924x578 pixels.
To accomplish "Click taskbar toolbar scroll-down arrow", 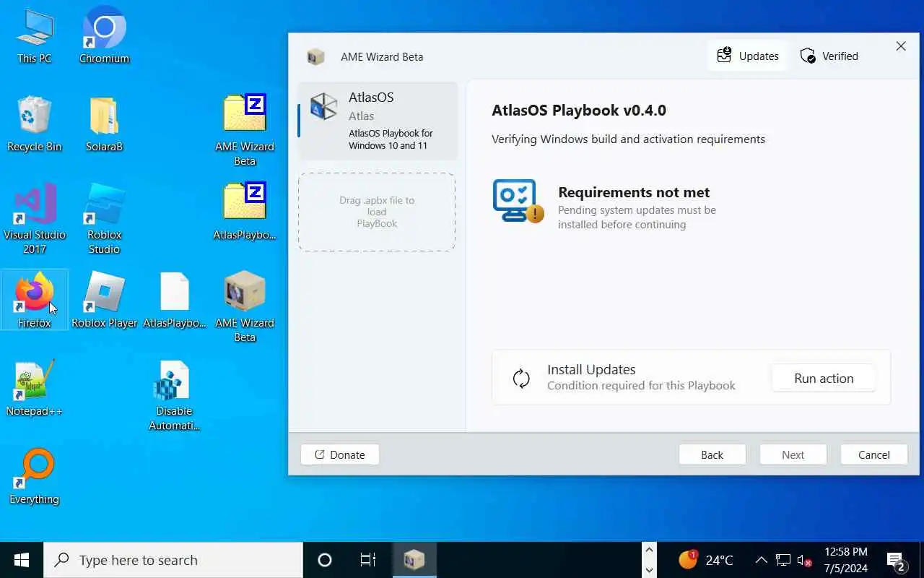I will 649,569.
